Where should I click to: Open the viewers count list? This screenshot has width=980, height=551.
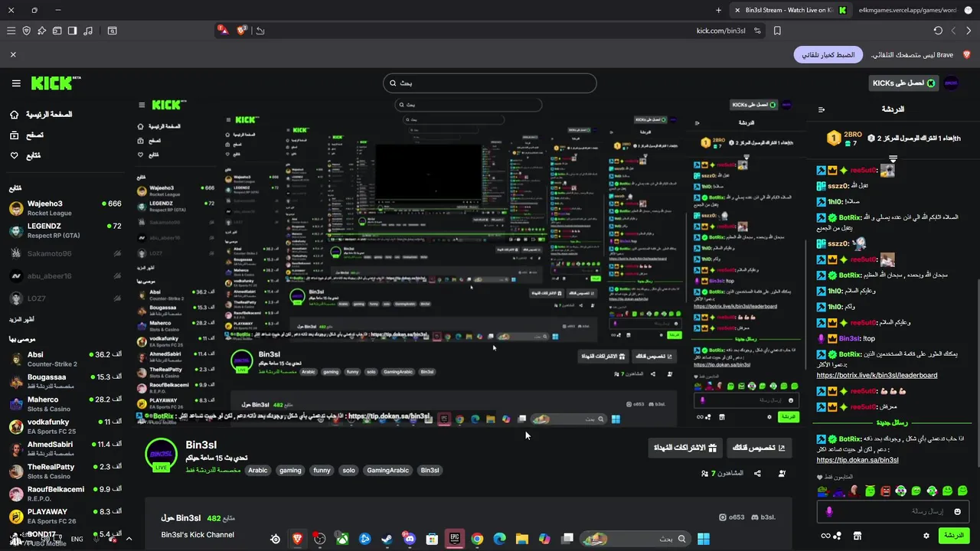pos(722,473)
